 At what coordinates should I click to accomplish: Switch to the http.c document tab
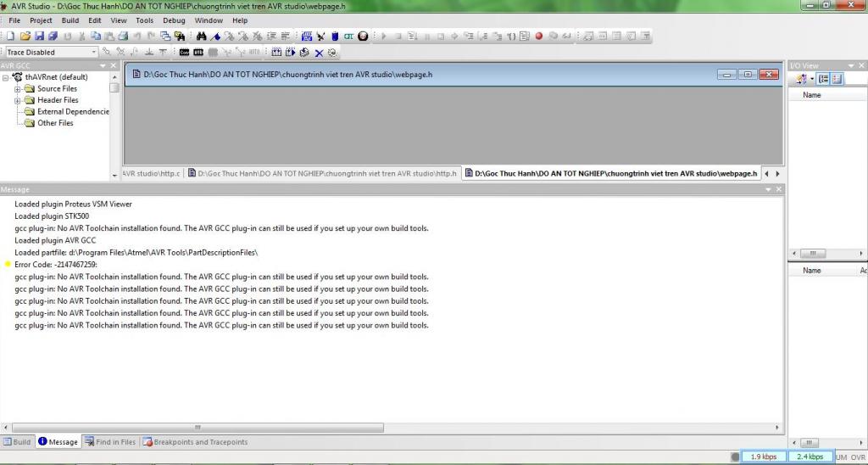coord(151,173)
